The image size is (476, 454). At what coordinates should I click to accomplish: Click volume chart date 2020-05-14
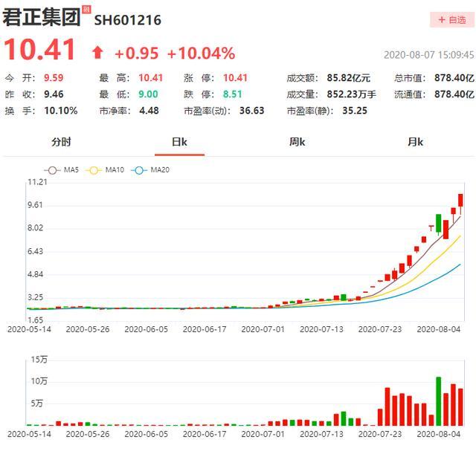29,434
